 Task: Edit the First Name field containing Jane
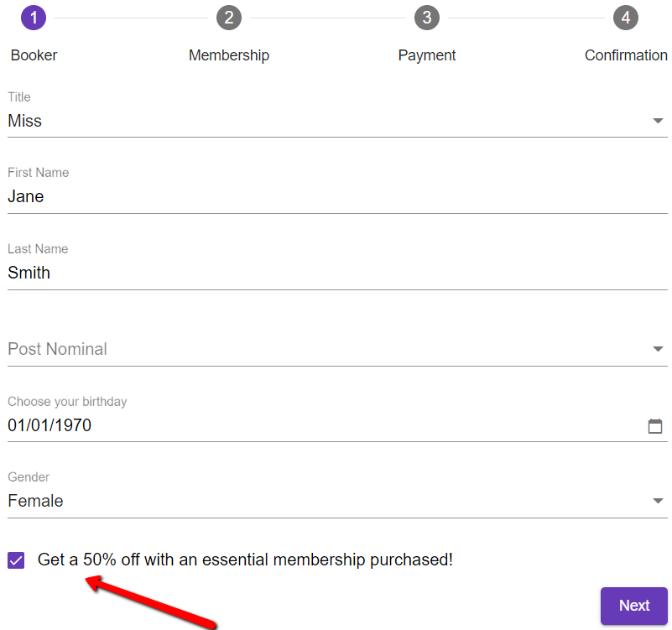click(x=337, y=196)
